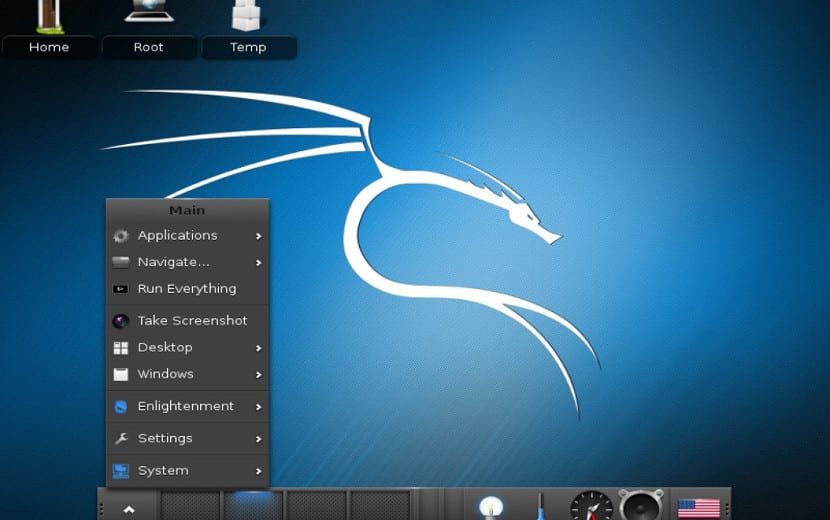Screen dimensions: 830x520
Task: Click the drive icon beside Navigate
Action: pos(121,262)
